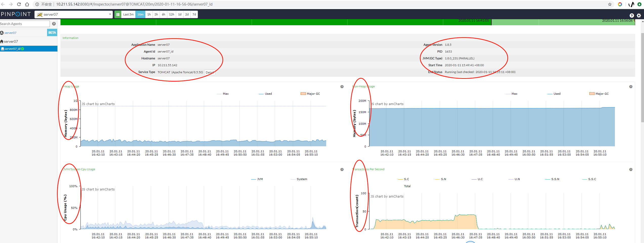Switch to the 7d time range
The image size is (644, 243).
tap(194, 14)
